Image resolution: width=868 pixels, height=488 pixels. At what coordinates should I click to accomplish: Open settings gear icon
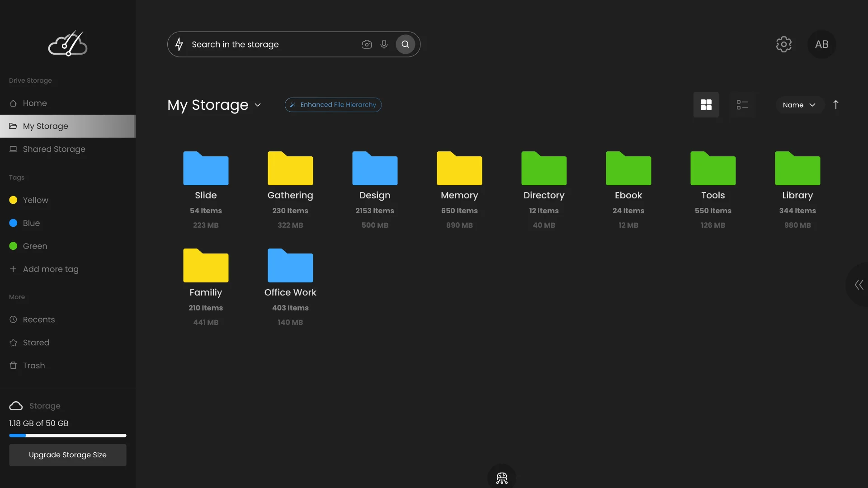784,44
